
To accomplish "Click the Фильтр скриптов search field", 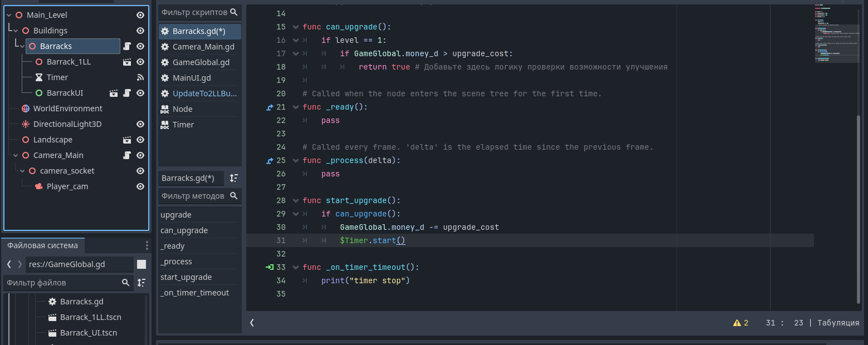I will point(194,12).
